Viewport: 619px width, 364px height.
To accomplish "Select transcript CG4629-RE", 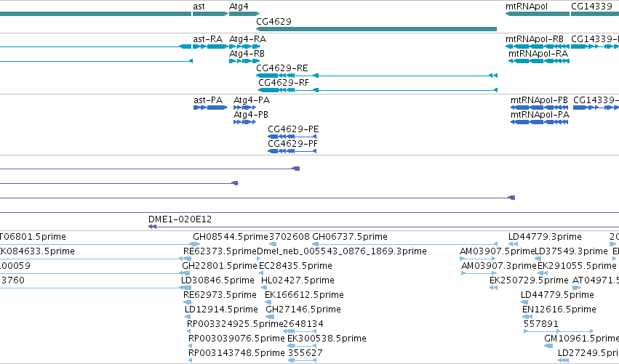I will (x=282, y=68).
